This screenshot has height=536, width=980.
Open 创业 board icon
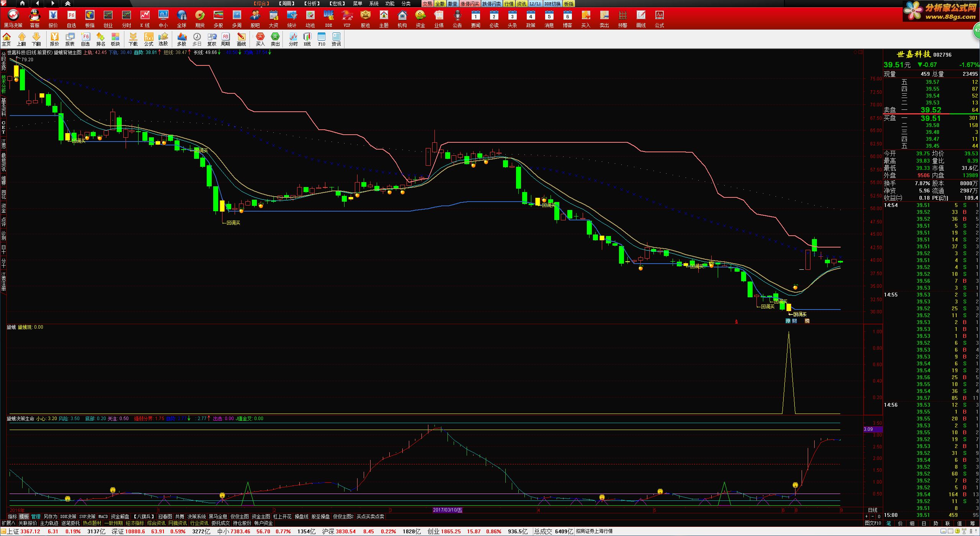[108, 18]
